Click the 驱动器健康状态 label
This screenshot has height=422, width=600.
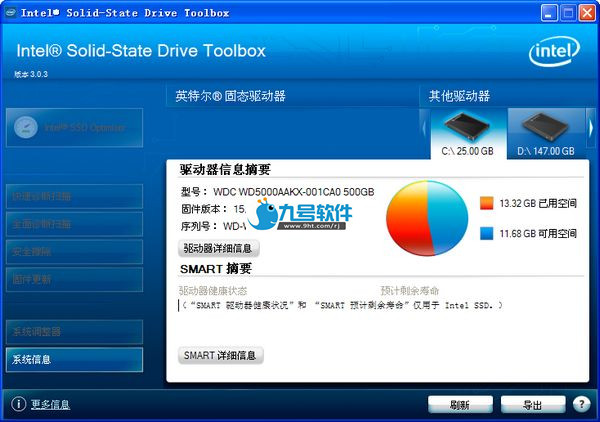click(x=213, y=291)
